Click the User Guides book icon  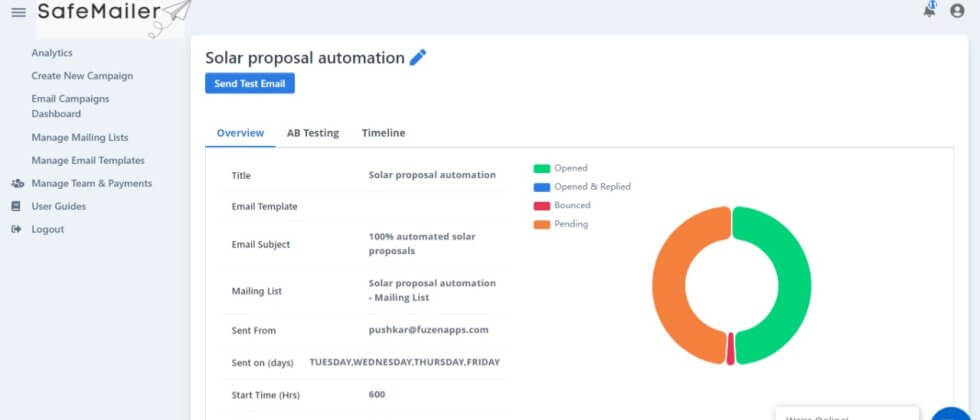click(x=16, y=206)
